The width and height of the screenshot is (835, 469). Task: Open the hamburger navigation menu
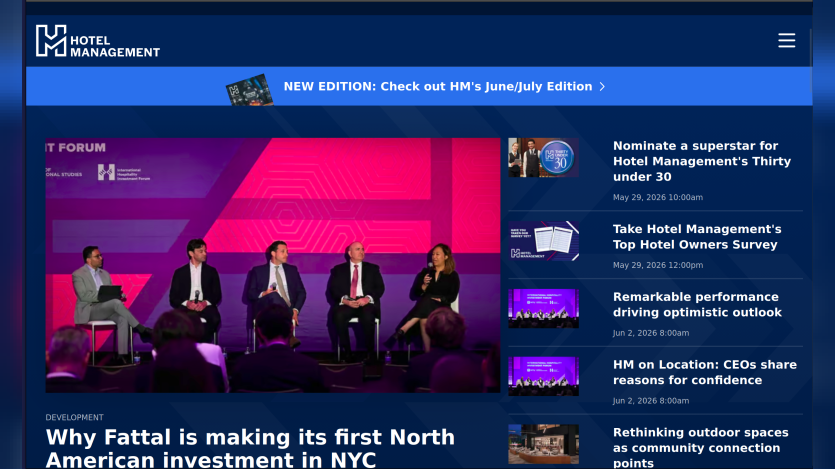click(x=786, y=40)
